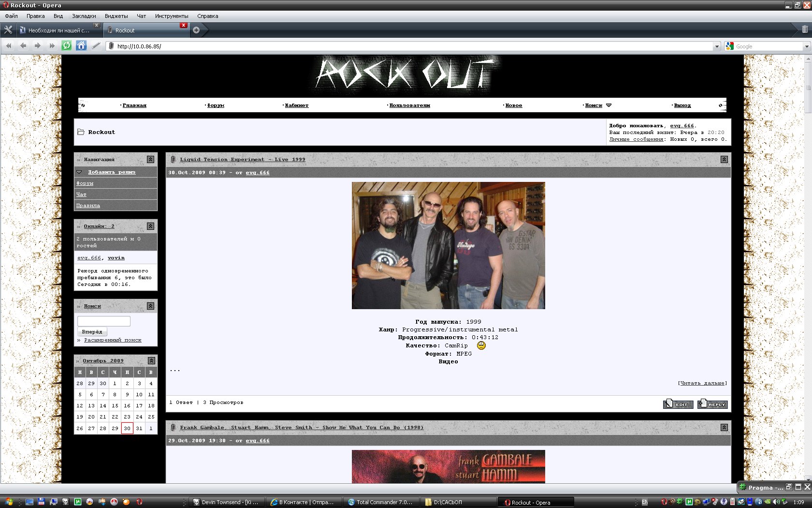Screen dimensions: 812x508
Task: Open the Читать дальше link
Action: pyautogui.click(x=702, y=383)
